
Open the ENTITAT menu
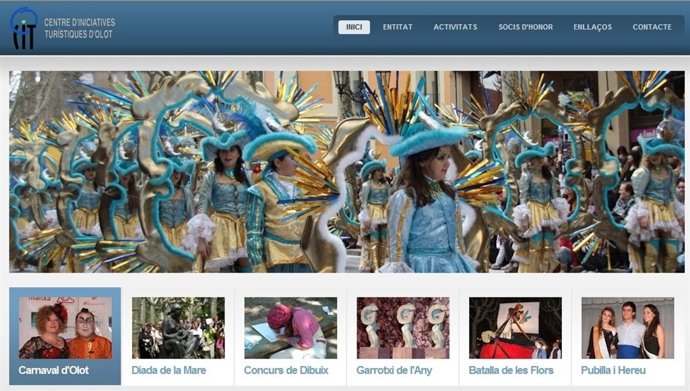point(397,27)
